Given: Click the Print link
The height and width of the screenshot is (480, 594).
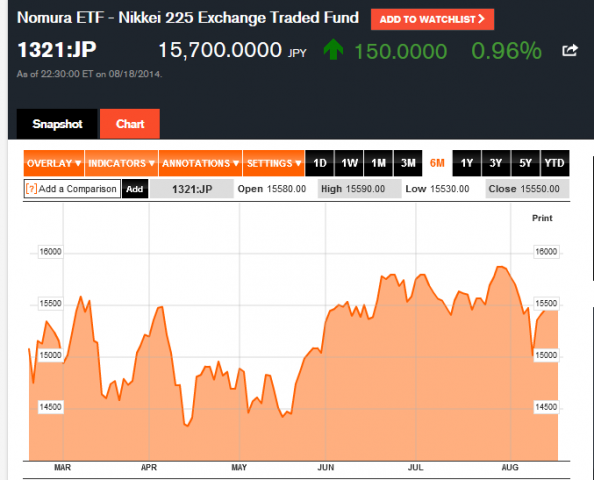Looking at the screenshot, I should coord(542,218).
